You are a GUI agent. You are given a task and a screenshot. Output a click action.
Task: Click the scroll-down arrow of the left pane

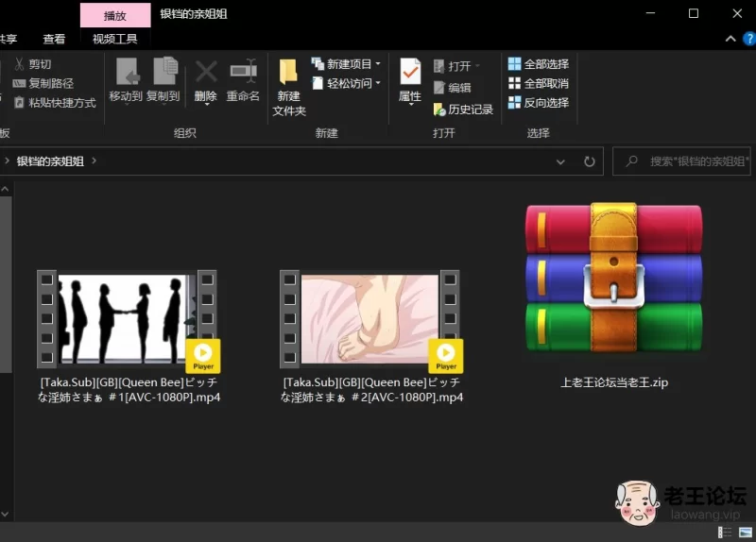point(5,514)
